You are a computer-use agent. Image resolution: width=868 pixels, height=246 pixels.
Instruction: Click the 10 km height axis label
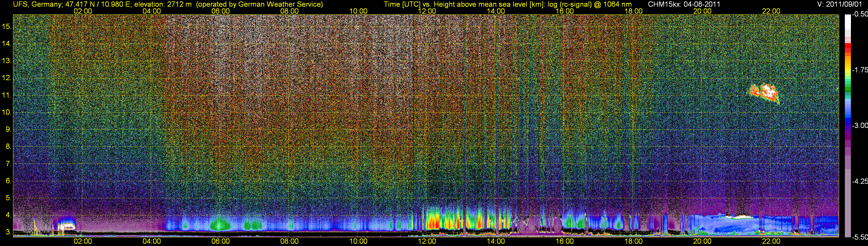tap(7, 112)
